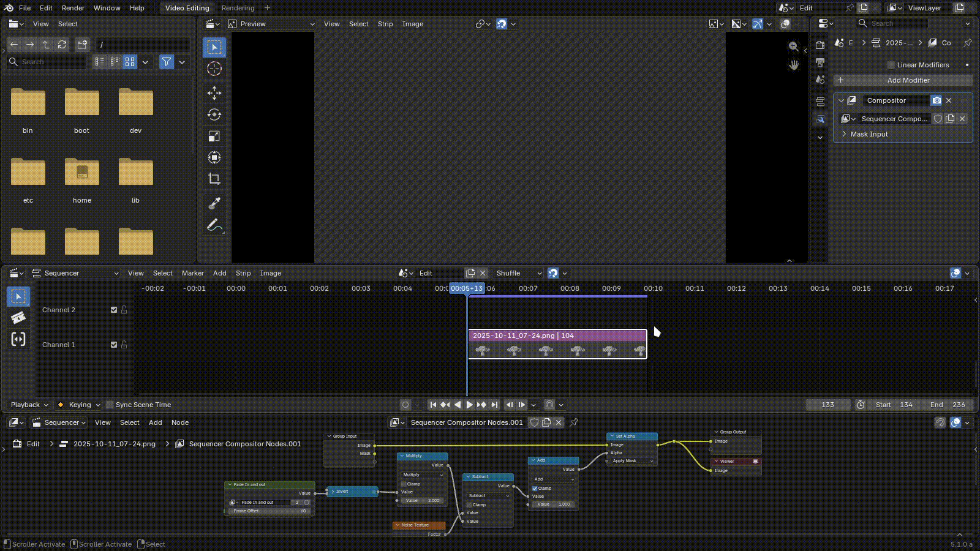Open the Preview display mode dropdown
This screenshot has width=980, height=551.
(271, 24)
